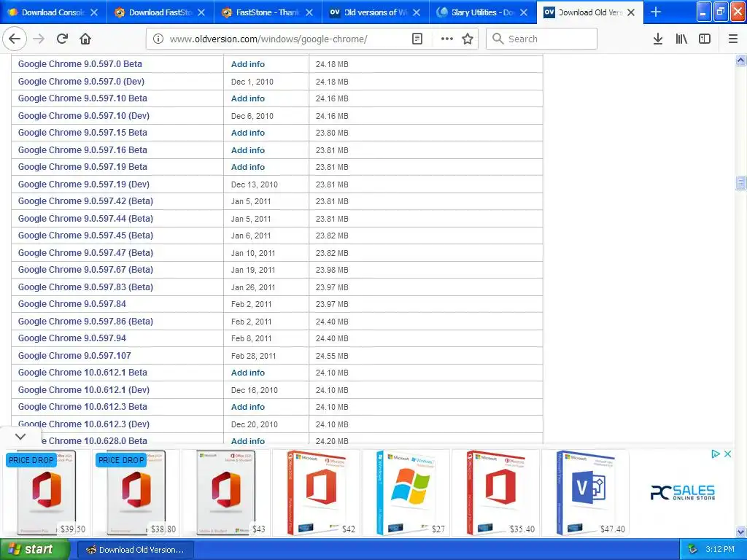Viewport: 747px width, 560px height.
Task: Click Add info for Chrome 9.0.597.0 Beta
Action: [x=248, y=64]
